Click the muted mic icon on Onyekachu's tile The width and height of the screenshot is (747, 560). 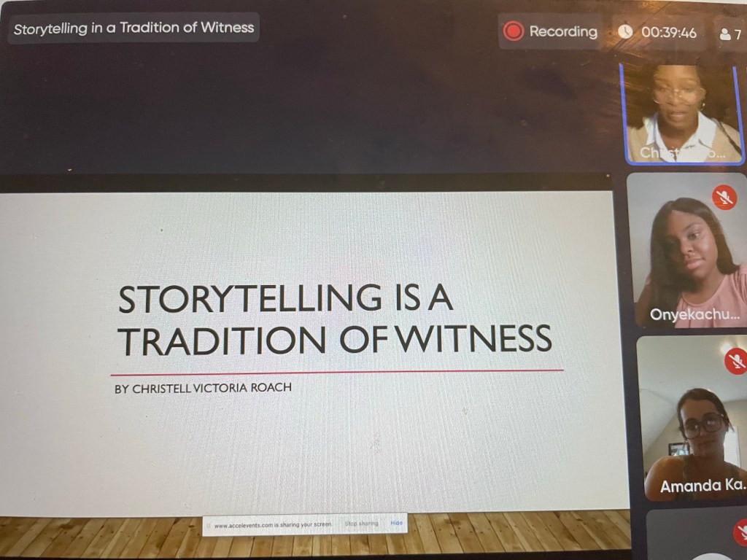(x=724, y=196)
